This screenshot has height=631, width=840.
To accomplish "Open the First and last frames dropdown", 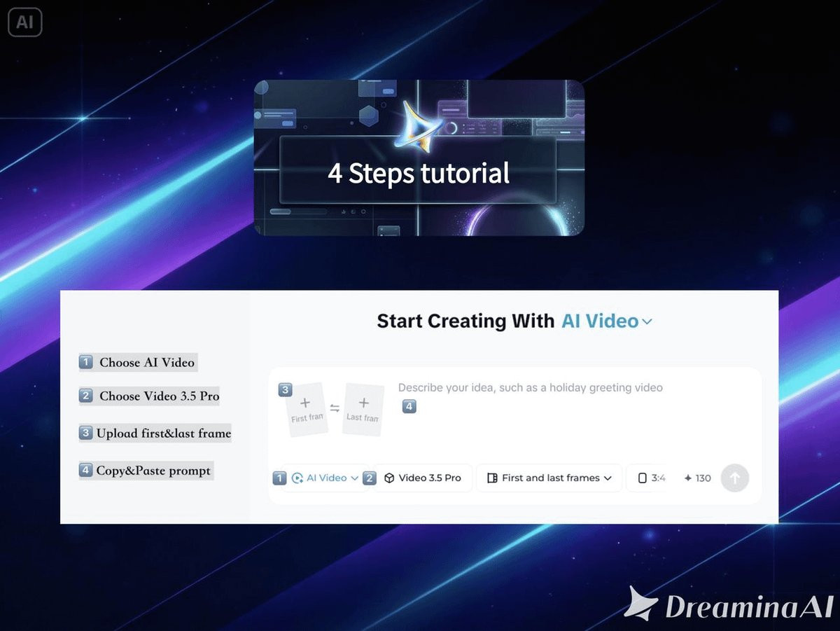I will [549, 478].
